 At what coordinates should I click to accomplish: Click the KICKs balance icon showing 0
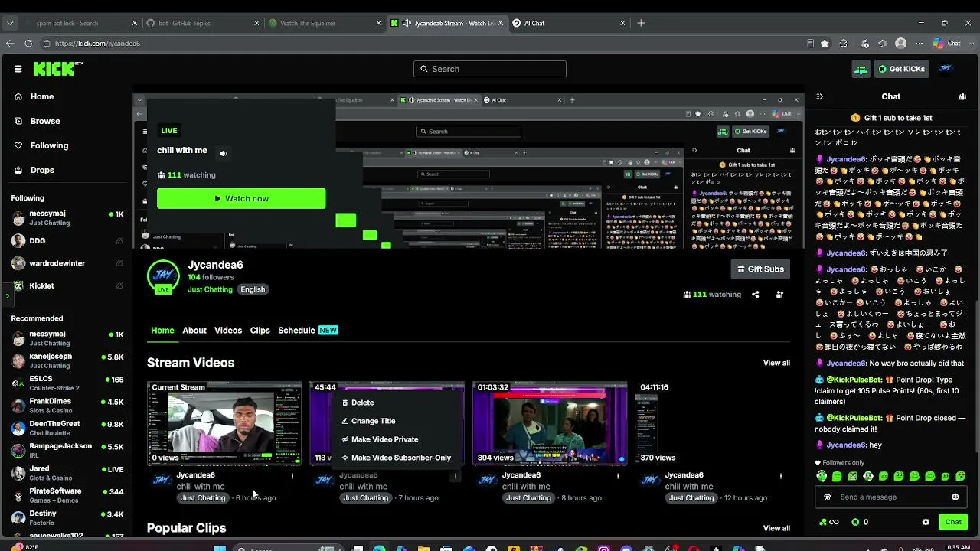click(x=861, y=522)
